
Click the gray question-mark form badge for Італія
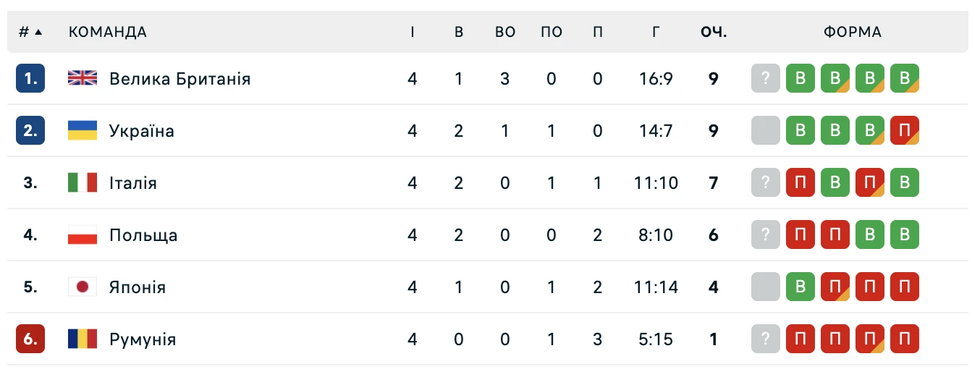pyautogui.click(x=766, y=182)
